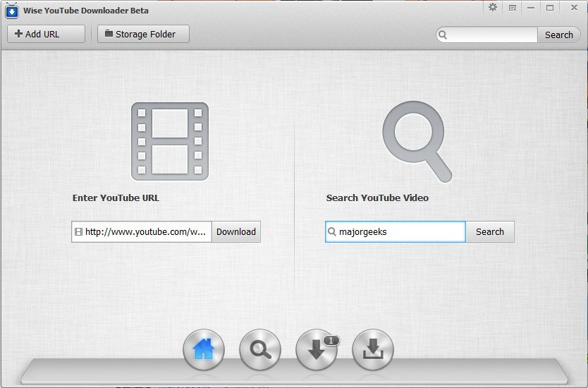
Task: Click Search button next to majorgeeks field
Action: pyautogui.click(x=490, y=231)
